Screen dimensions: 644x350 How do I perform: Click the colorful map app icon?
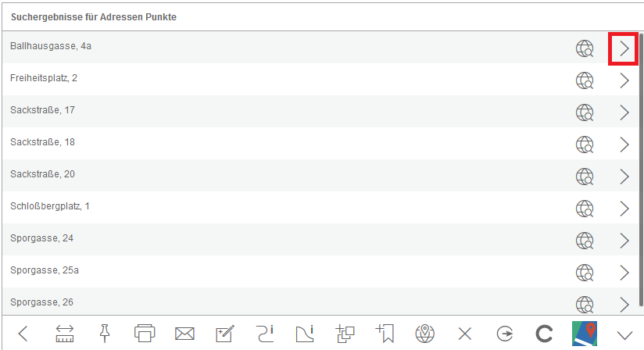click(585, 334)
